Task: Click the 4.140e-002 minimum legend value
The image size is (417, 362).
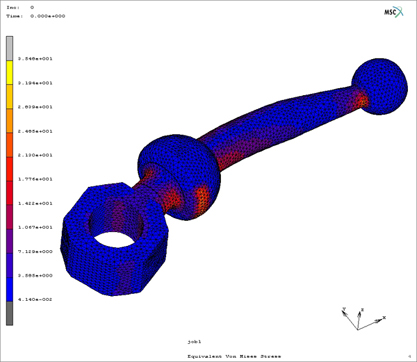Action: [35, 299]
